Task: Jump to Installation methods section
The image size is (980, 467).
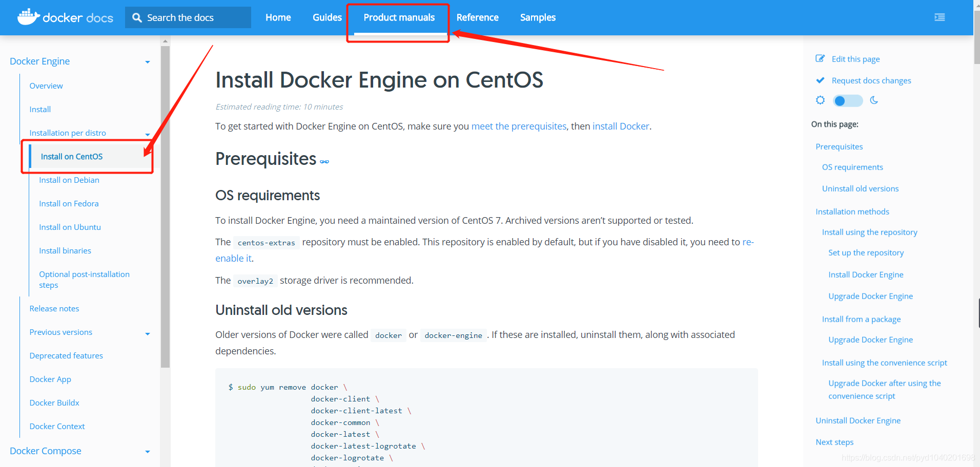Action: coord(852,211)
